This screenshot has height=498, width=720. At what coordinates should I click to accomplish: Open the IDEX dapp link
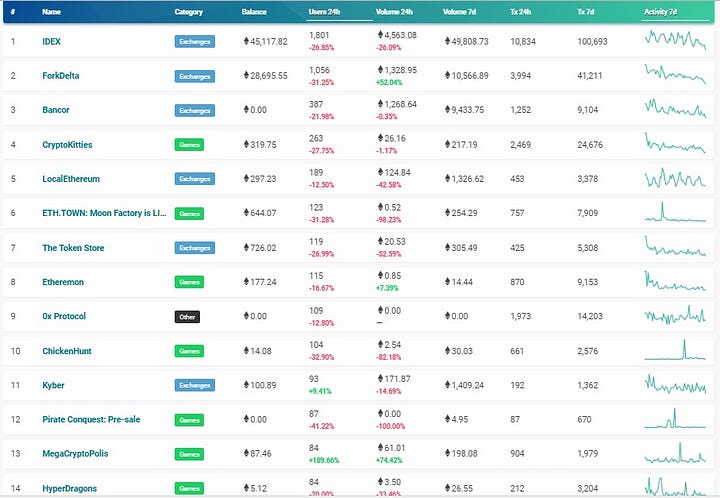tap(51, 41)
